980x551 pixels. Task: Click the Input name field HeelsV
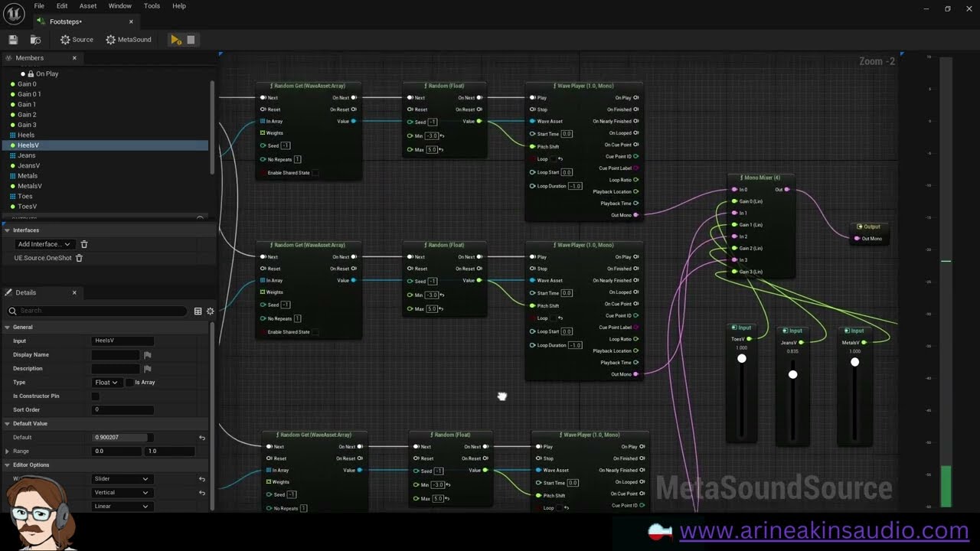pos(122,341)
